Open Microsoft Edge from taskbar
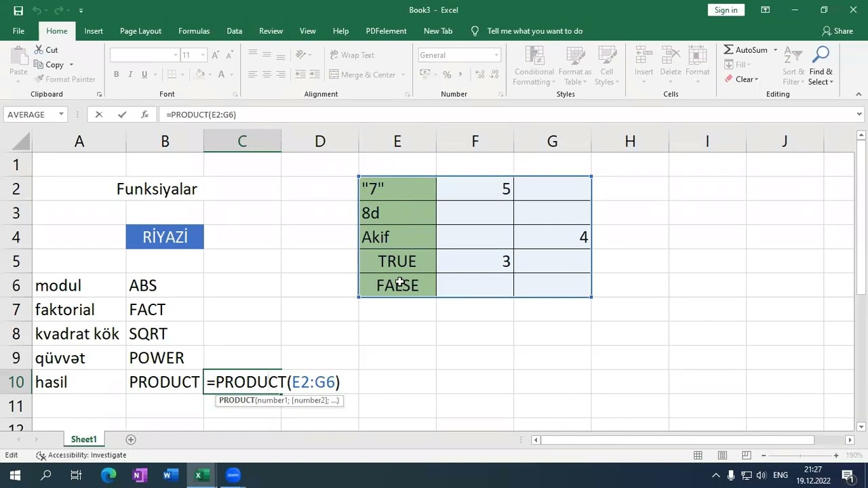868x488 pixels. [108, 475]
